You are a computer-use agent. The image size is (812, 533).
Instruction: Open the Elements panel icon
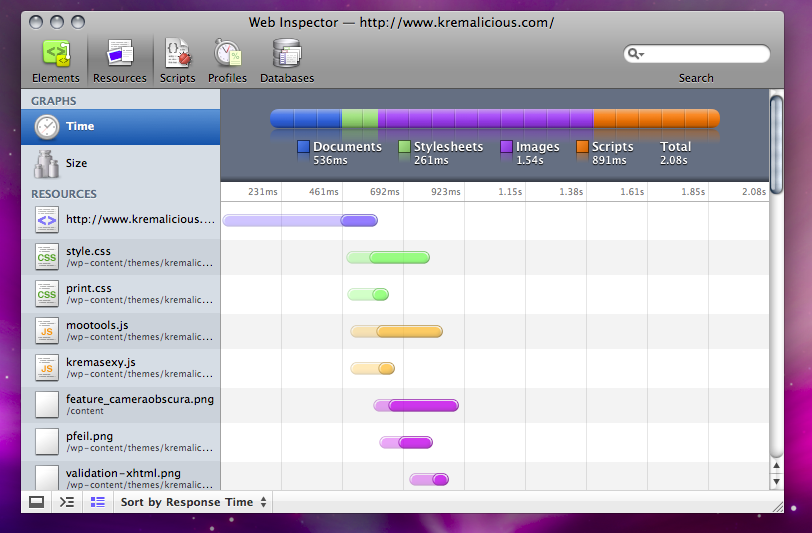[56, 53]
